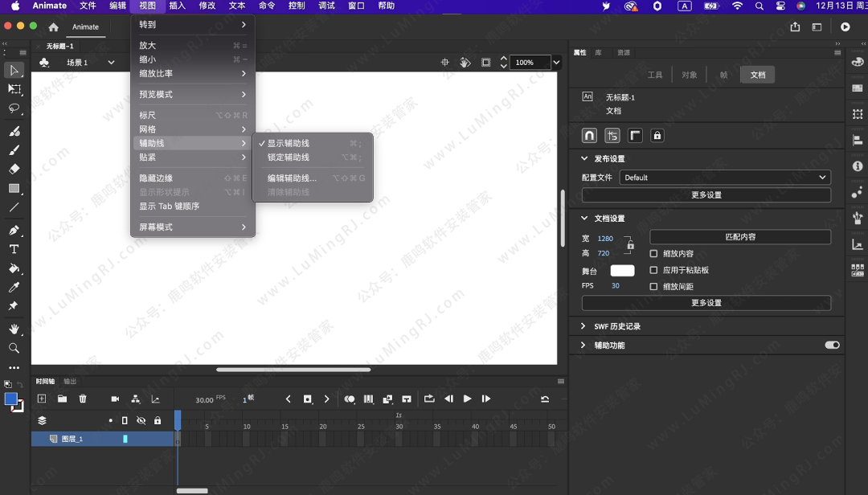Select the Hand tool
The width and height of the screenshot is (868, 495).
(14, 329)
